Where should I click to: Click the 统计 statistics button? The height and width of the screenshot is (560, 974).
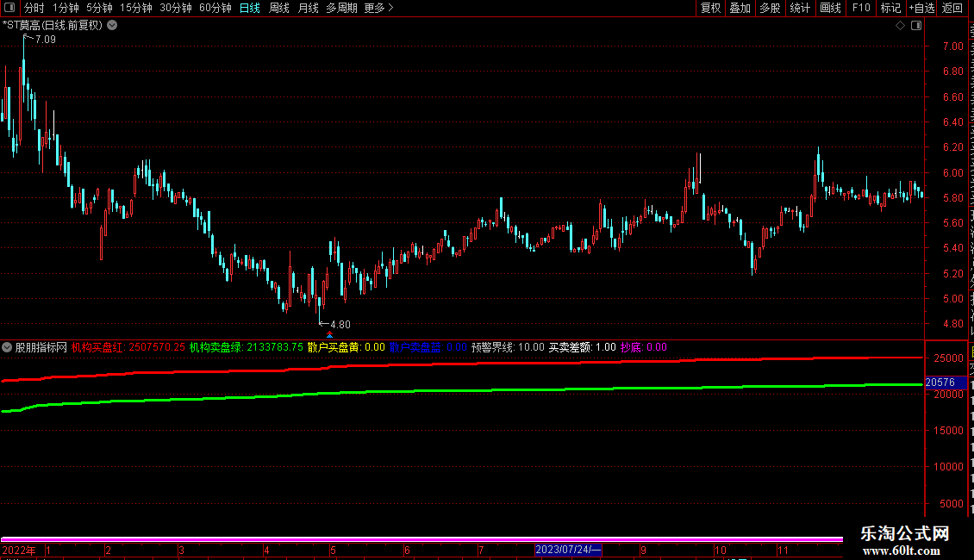click(800, 8)
